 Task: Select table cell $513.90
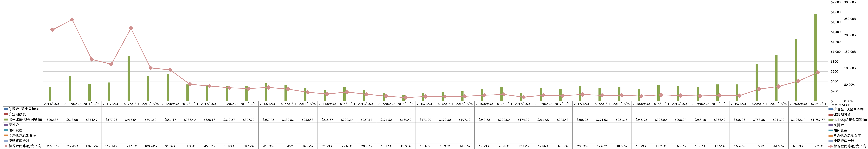click(x=72, y=120)
